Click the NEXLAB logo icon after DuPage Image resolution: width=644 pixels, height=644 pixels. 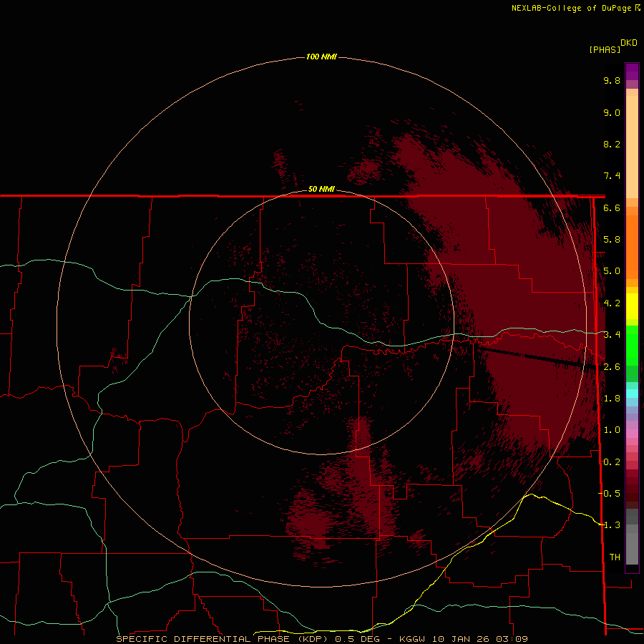[638, 8]
